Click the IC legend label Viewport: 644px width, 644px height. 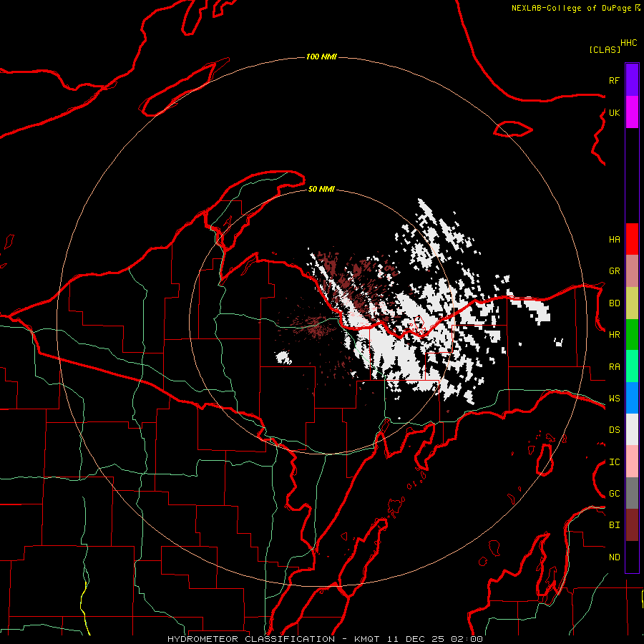click(614, 462)
